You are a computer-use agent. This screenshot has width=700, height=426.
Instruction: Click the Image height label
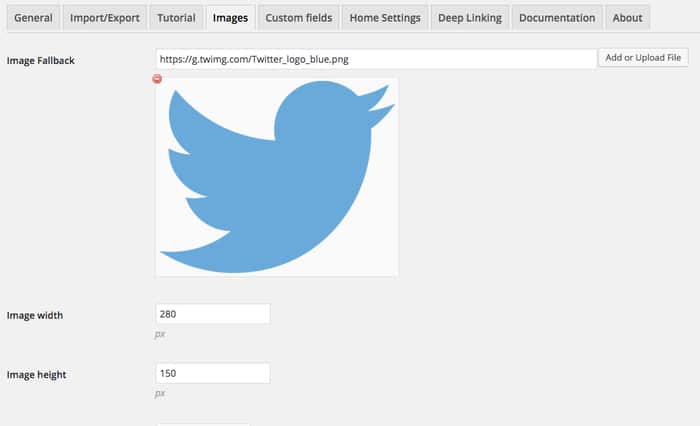pos(37,375)
